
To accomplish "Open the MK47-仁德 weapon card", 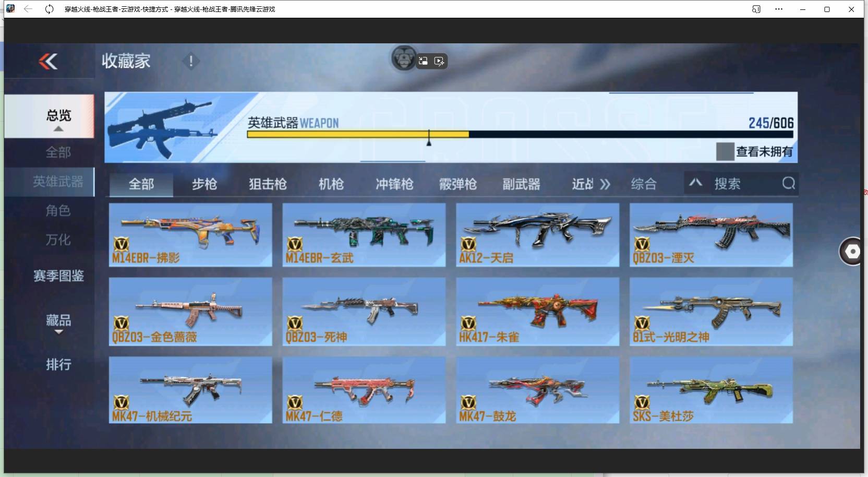I will click(x=364, y=390).
